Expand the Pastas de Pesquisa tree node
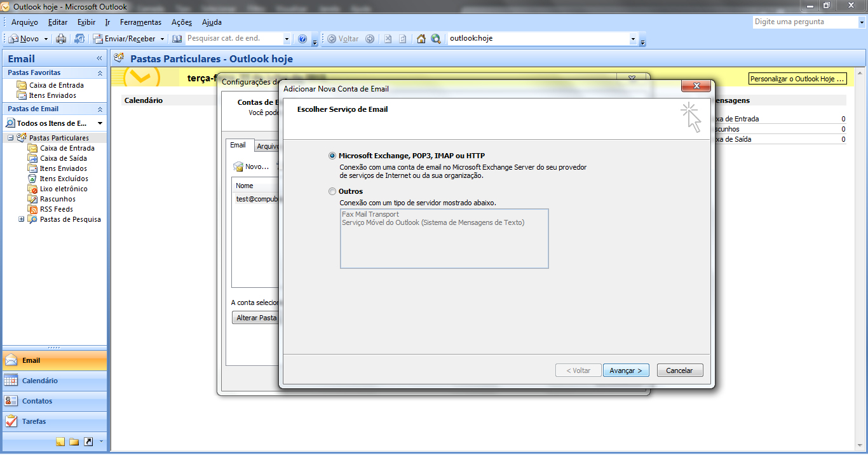868x455 pixels. coord(22,219)
